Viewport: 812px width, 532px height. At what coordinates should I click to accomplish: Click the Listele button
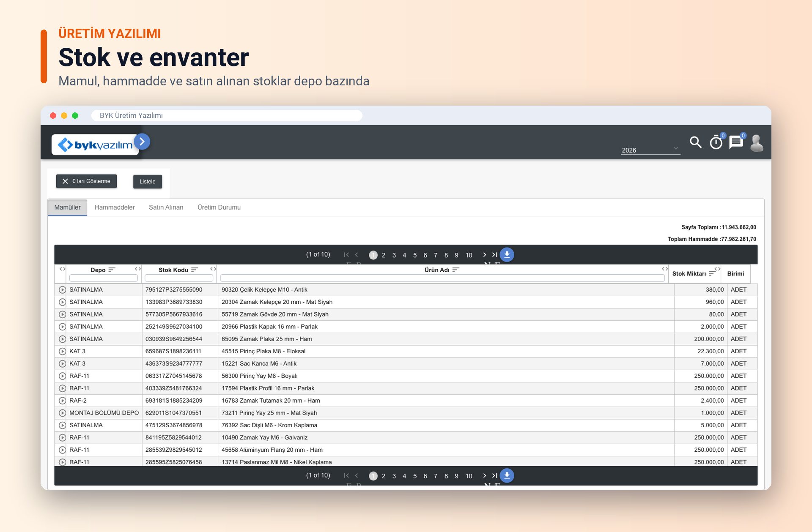coord(148,181)
